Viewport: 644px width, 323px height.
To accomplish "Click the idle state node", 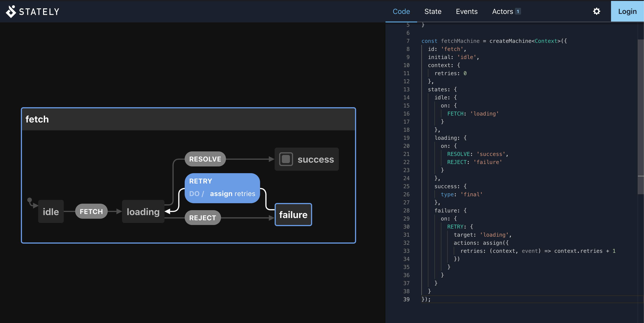I will 51,212.
